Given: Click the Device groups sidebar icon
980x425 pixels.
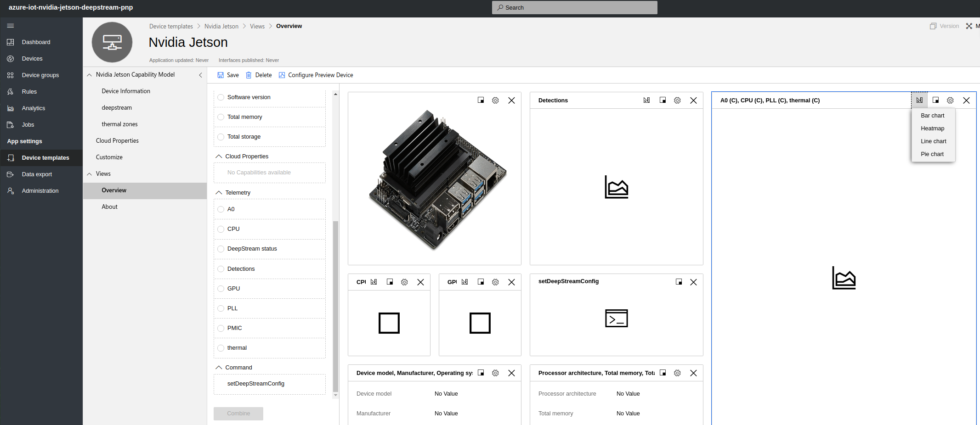Looking at the screenshot, I should pos(11,75).
